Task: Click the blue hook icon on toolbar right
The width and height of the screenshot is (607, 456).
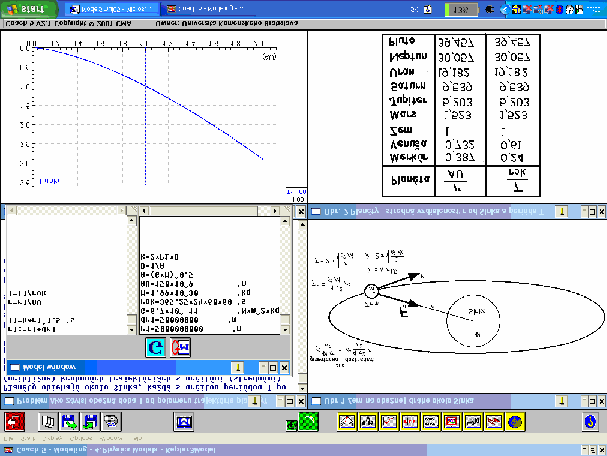Action: point(590,422)
